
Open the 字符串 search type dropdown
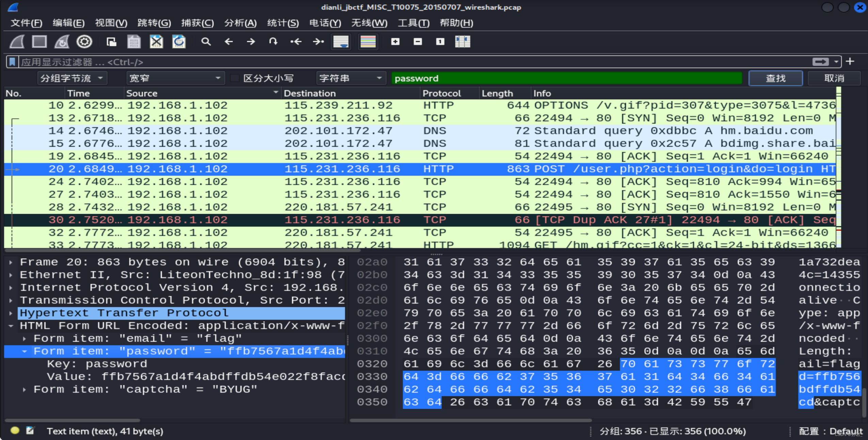[x=351, y=78]
